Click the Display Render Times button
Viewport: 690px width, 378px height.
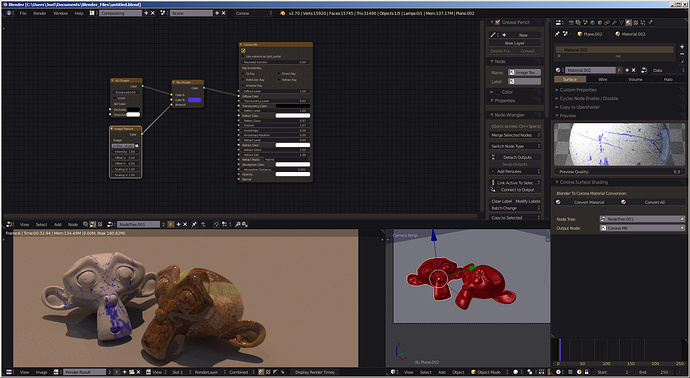[315, 372]
